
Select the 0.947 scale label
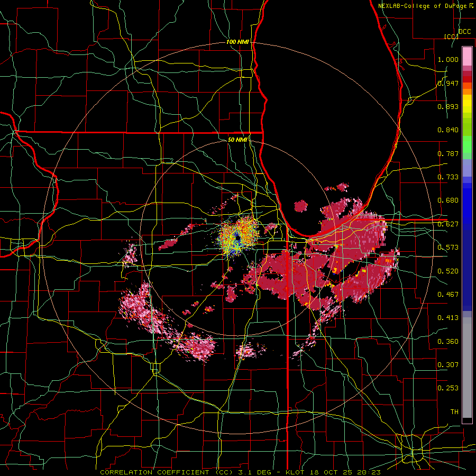448,83
